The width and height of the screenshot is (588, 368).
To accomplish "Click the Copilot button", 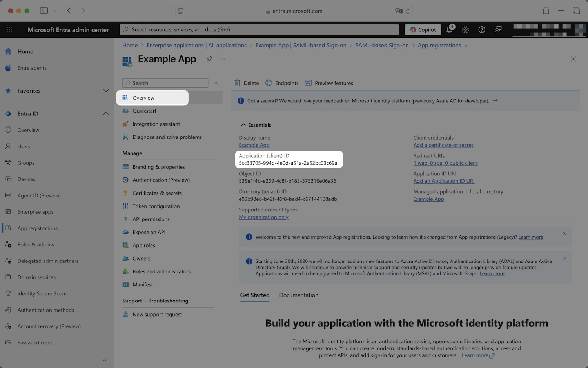I will (423, 29).
